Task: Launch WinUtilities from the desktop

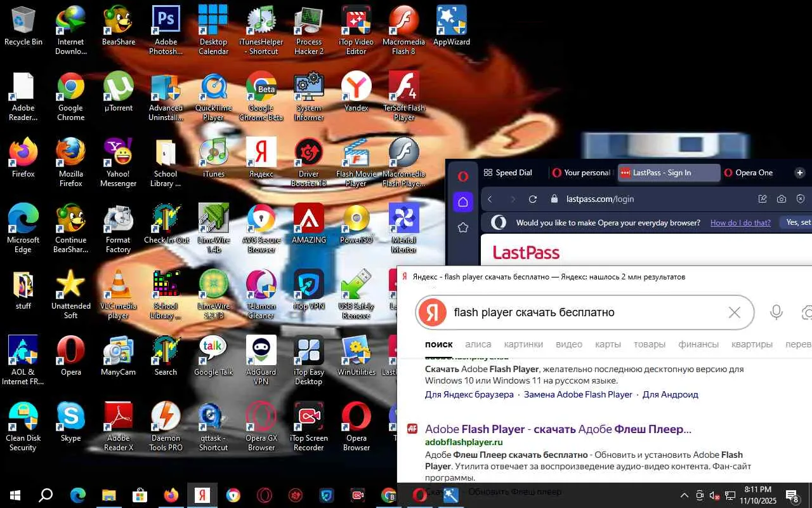Action: [357, 357]
